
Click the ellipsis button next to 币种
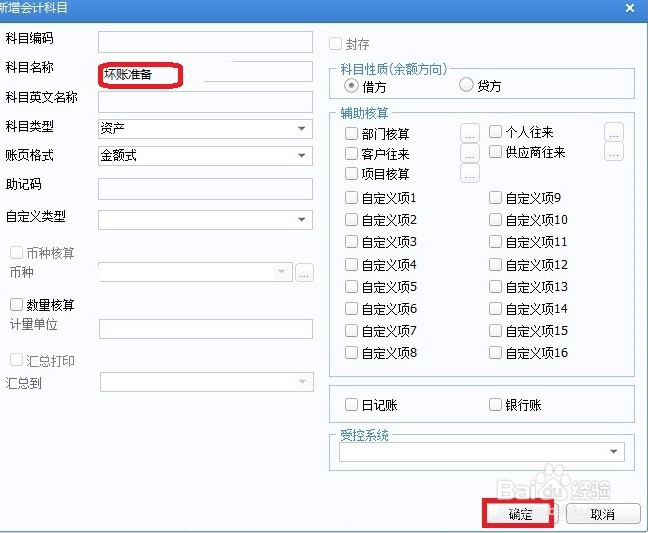pos(305,272)
